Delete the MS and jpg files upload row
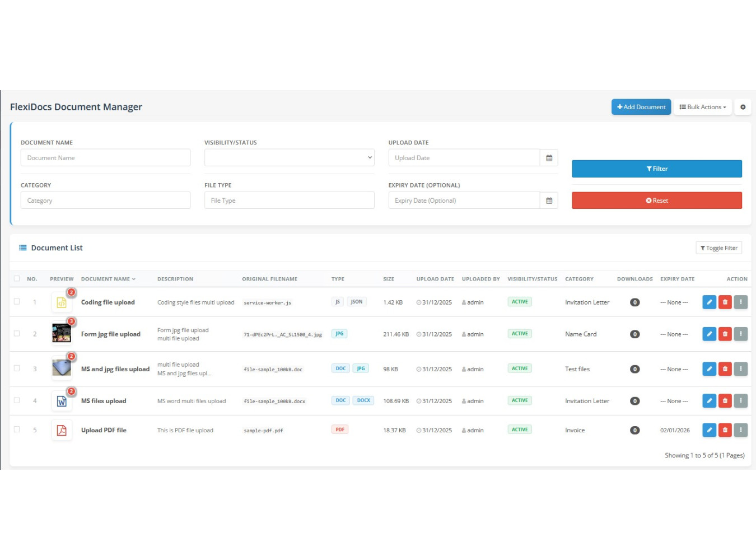 pyautogui.click(x=725, y=368)
